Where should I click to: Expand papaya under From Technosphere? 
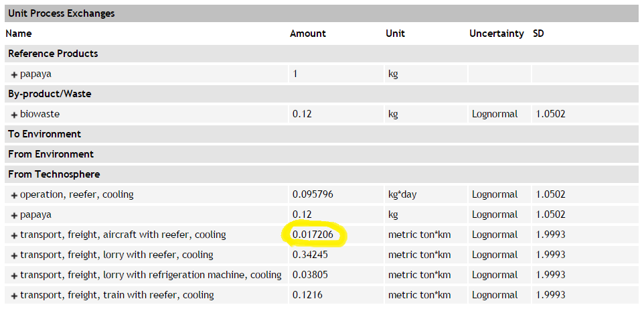[14, 215]
